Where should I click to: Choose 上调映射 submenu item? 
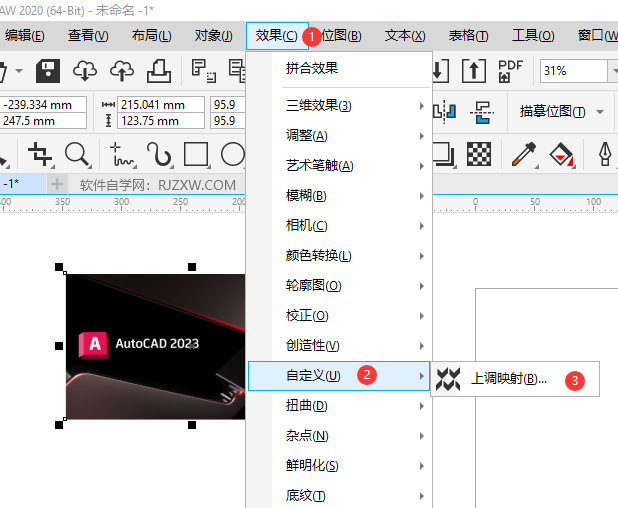(515, 379)
